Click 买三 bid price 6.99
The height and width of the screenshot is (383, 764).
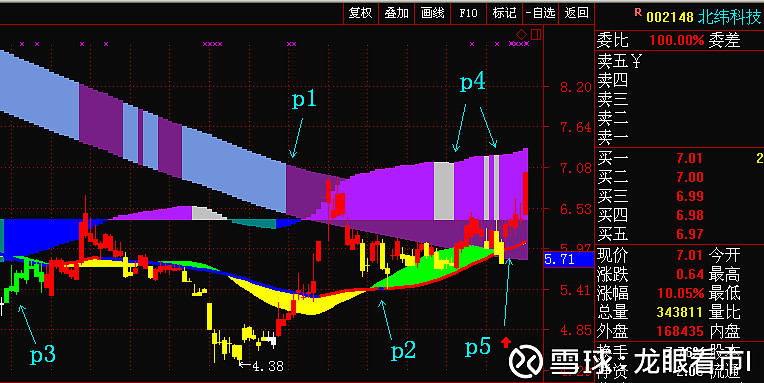[689, 196]
